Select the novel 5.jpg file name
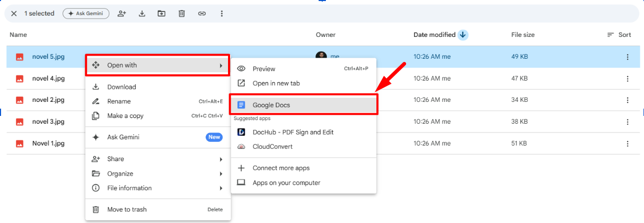The image size is (644, 223). tap(48, 57)
